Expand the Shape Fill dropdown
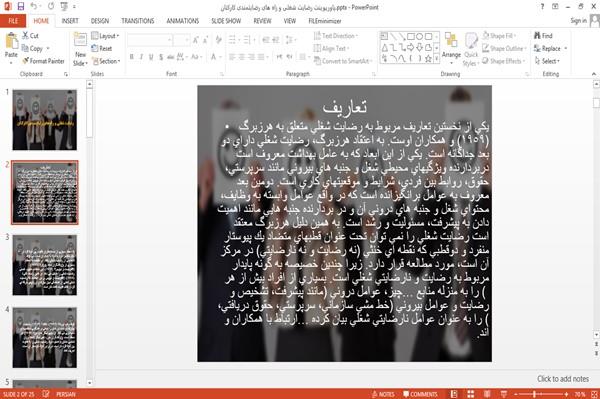 [x=500, y=36]
